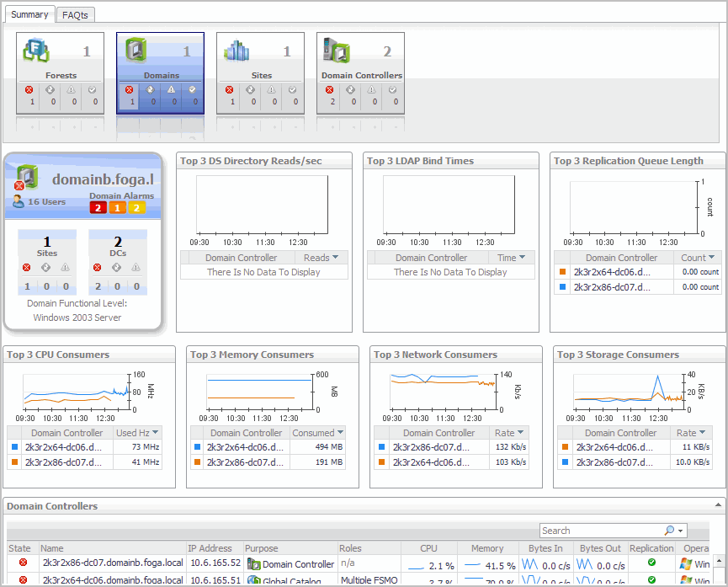The width and height of the screenshot is (728, 587).
Task: Open the Sites tile icon
Action: click(x=236, y=51)
